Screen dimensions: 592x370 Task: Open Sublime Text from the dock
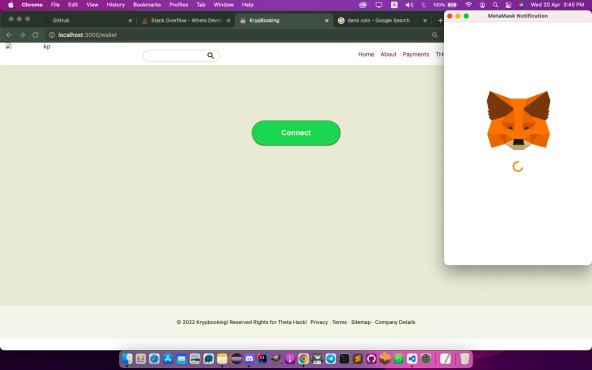point(358,358)
